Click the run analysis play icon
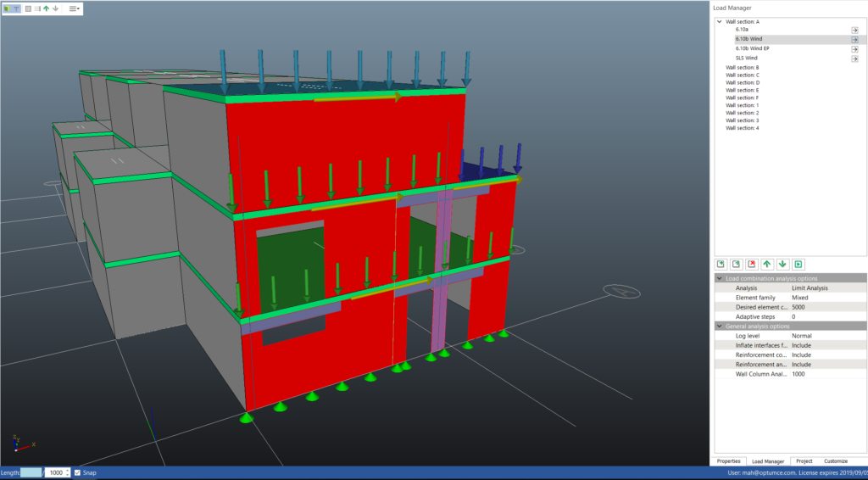This screenshot has height=480, width=868. tap(798, 264)
